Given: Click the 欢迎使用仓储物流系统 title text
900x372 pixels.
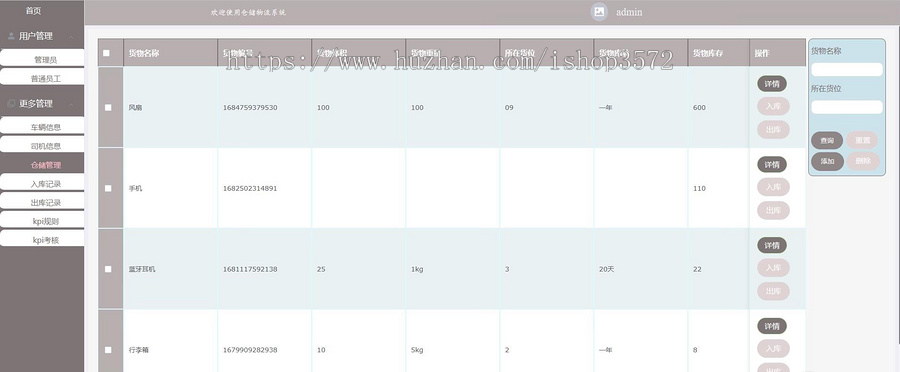Looking at the screenshot, I should point(248,12).
